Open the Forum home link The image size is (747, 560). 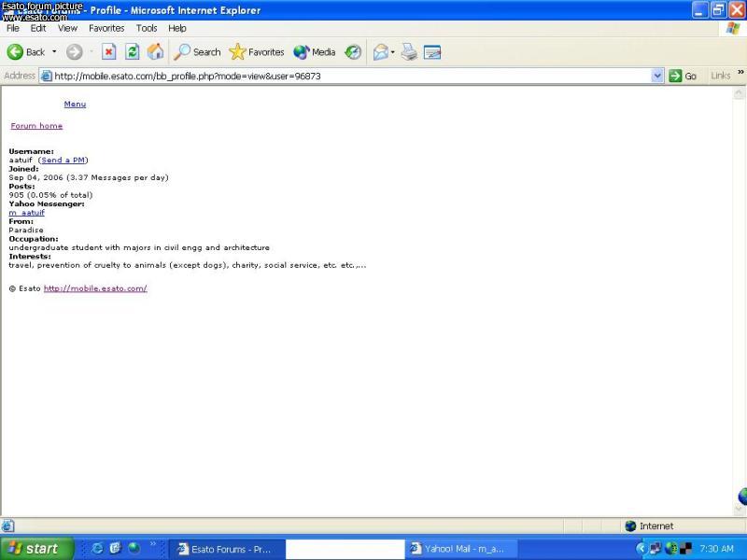point(36,126)
